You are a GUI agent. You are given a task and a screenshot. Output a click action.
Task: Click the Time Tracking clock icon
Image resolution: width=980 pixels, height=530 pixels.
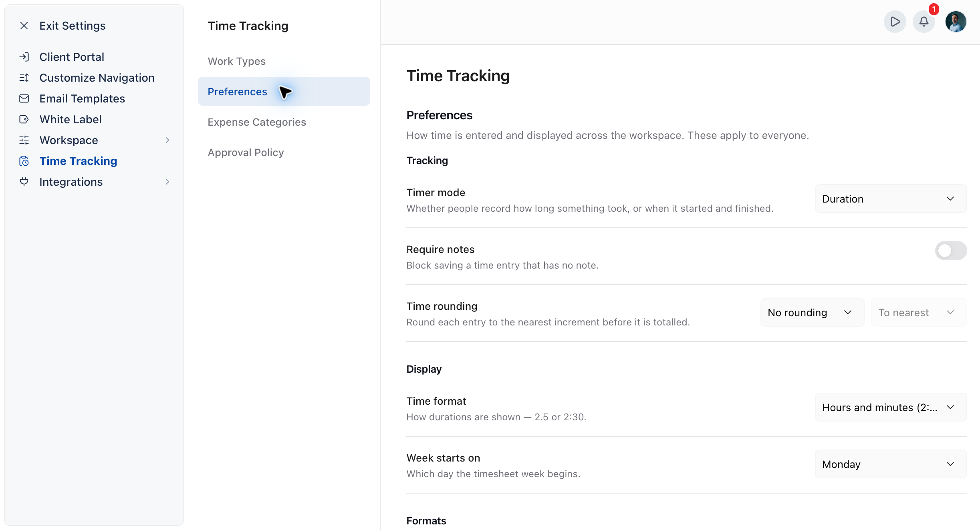(24, 161)
